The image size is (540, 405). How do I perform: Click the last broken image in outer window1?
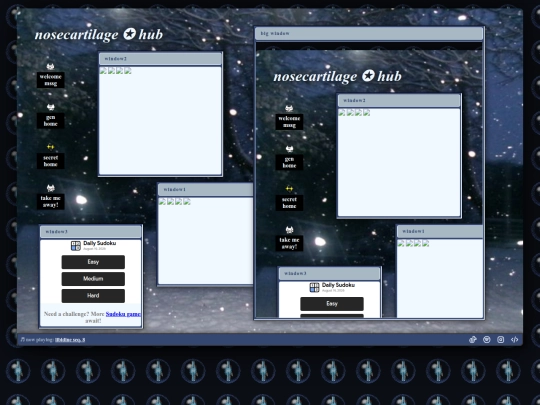[x=187, y=202]
